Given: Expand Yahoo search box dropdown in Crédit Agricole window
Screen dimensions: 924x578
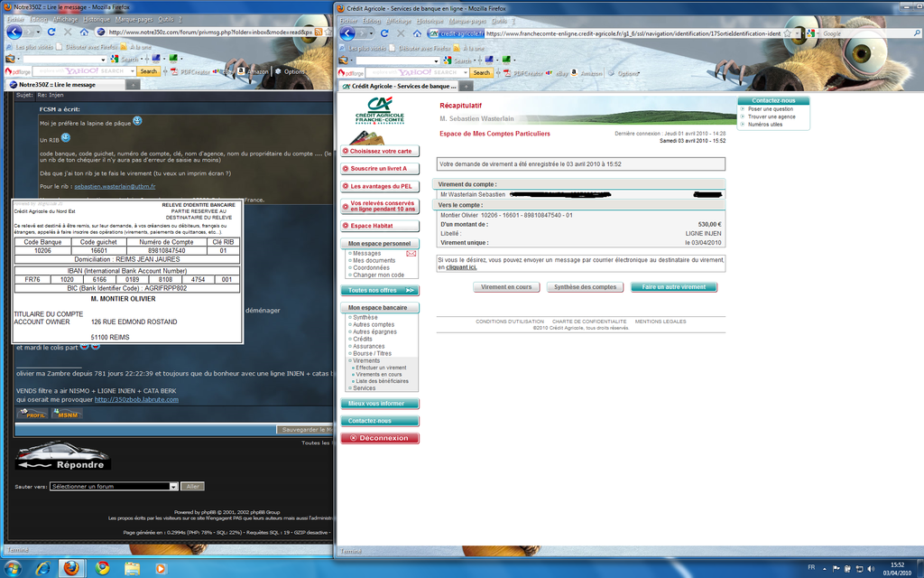Looking at the screenshot, I should [466, 72].
